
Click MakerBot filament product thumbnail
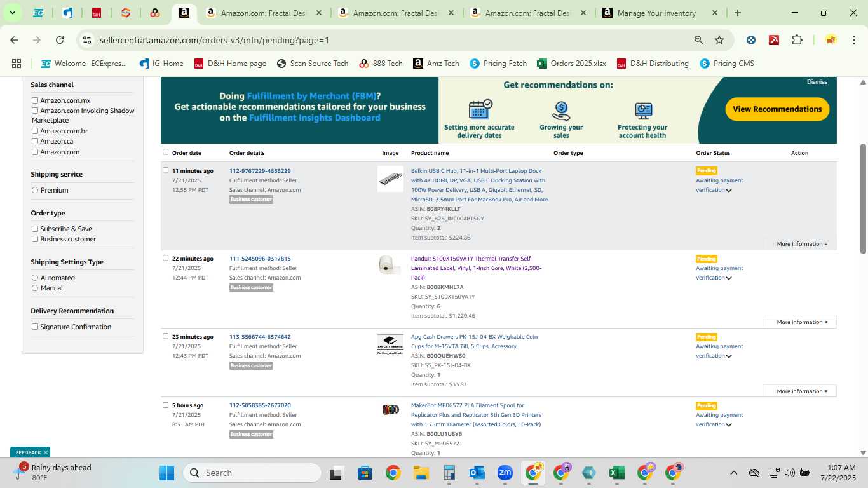pyautogui.click(x=390, y=410)
